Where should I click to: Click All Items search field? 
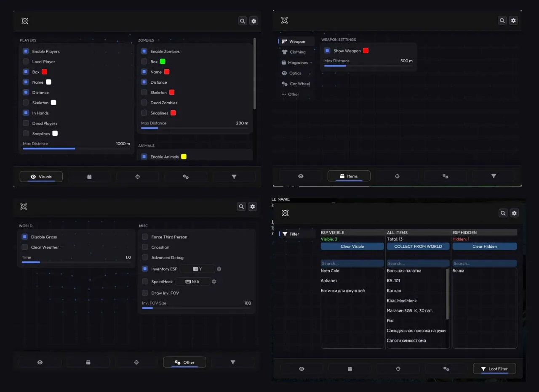(418, 263)
